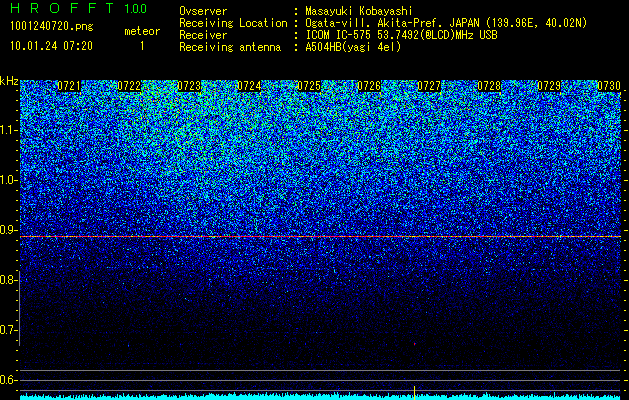629x400 pixels.
Task: Click the 1.1 kHz axis label
Action: point(9,130)
